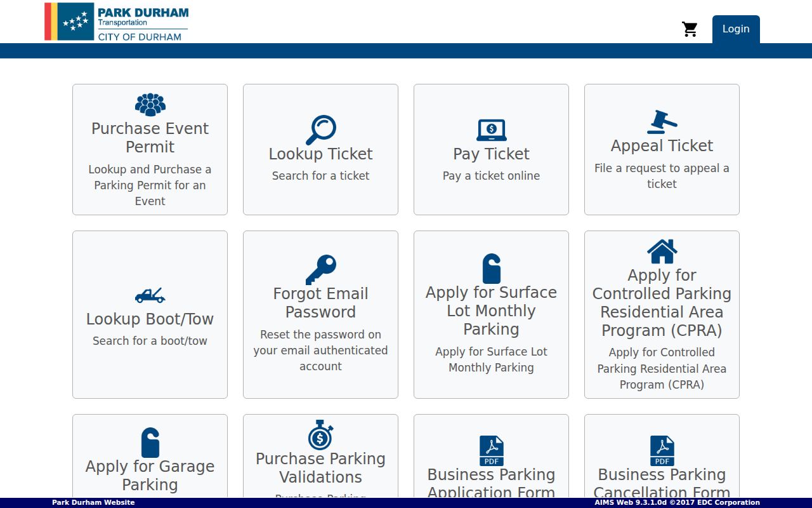Open the shopping cart icon
812x508 pixels.
tap(690, 29)
